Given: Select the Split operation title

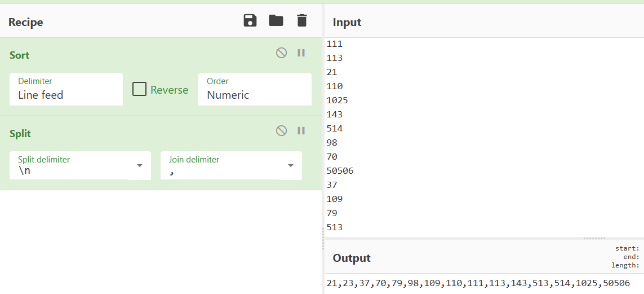Looking at the screenshot, I should (20, 134).
